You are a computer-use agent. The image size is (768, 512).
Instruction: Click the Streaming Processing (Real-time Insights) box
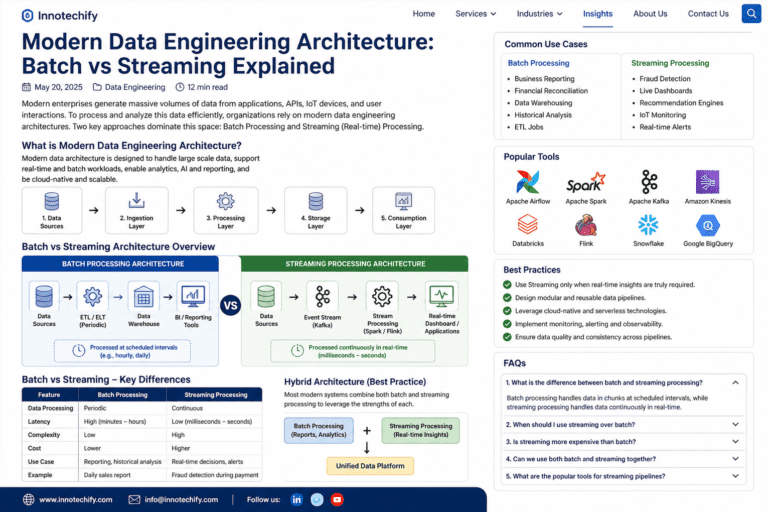421,431
